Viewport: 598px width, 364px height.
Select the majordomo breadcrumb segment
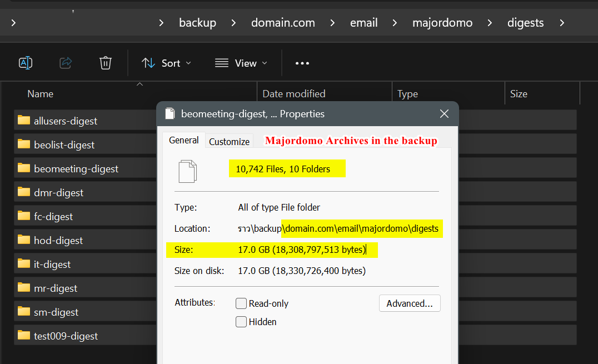[x=442, y=23]
